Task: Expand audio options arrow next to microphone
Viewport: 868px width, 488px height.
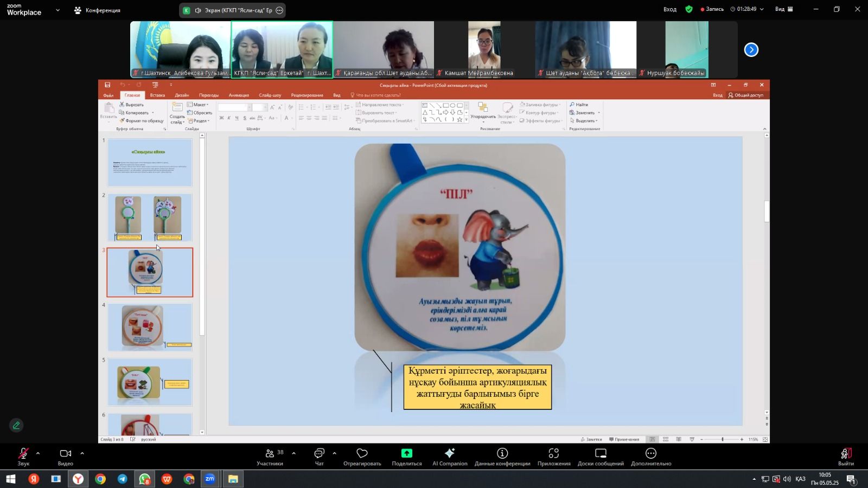Action: [x=38, y=453]
